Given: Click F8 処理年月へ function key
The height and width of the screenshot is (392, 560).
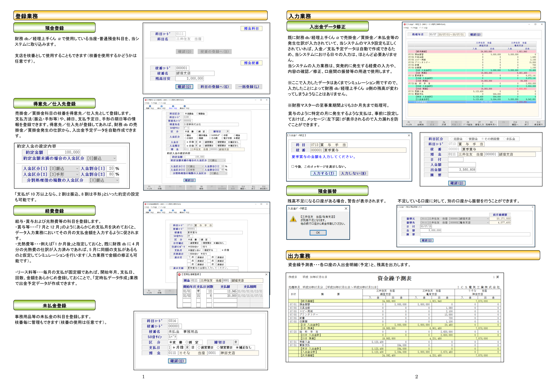Looking at the screenshot, I should pos(491,123).
